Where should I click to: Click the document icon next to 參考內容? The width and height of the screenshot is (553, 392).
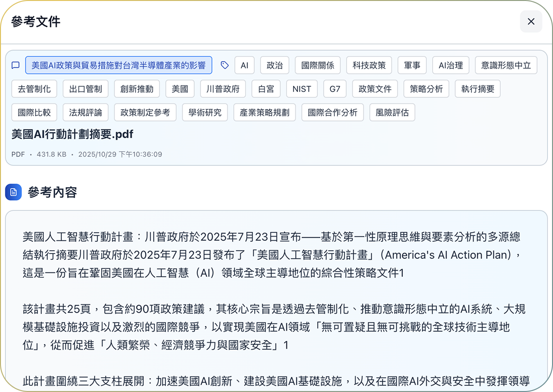(14, 192)
